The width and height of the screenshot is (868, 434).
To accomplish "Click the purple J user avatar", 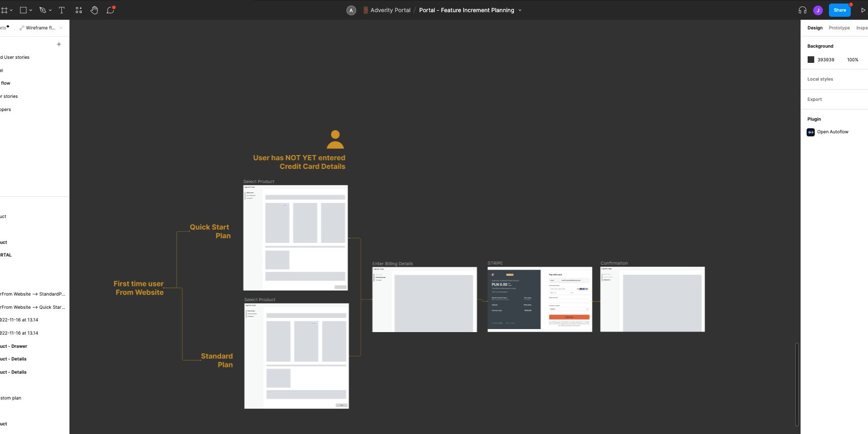I will tap(818, 10).
